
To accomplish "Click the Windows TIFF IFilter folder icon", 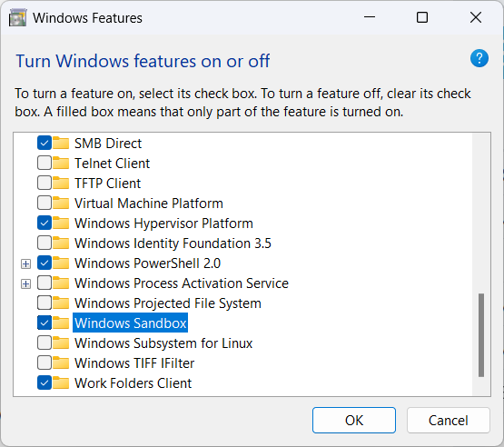I will (x=61, y=363).
